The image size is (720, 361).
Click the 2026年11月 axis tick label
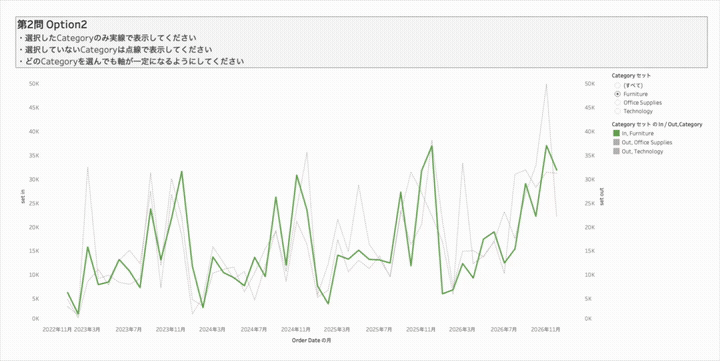(x=545, y=329)
